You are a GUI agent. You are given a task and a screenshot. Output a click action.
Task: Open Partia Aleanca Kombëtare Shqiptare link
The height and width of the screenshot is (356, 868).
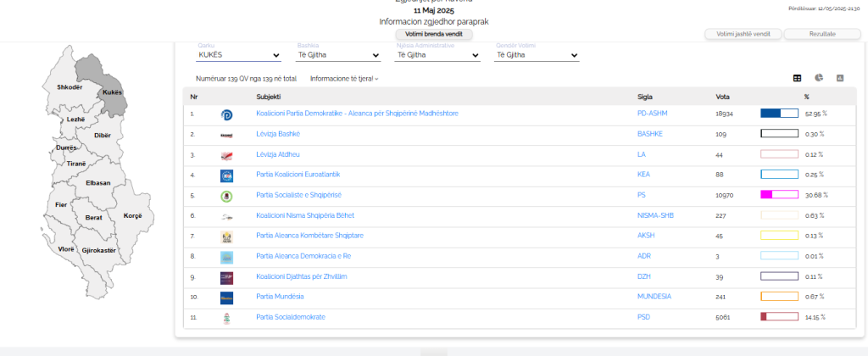point(309,236)
